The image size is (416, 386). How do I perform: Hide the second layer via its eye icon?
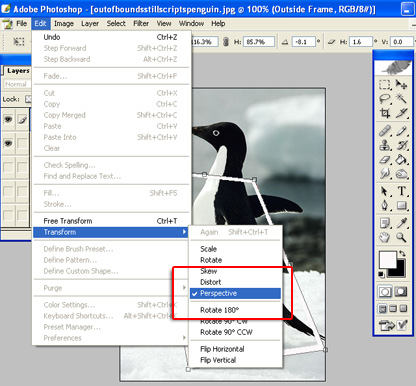[8, 143]
